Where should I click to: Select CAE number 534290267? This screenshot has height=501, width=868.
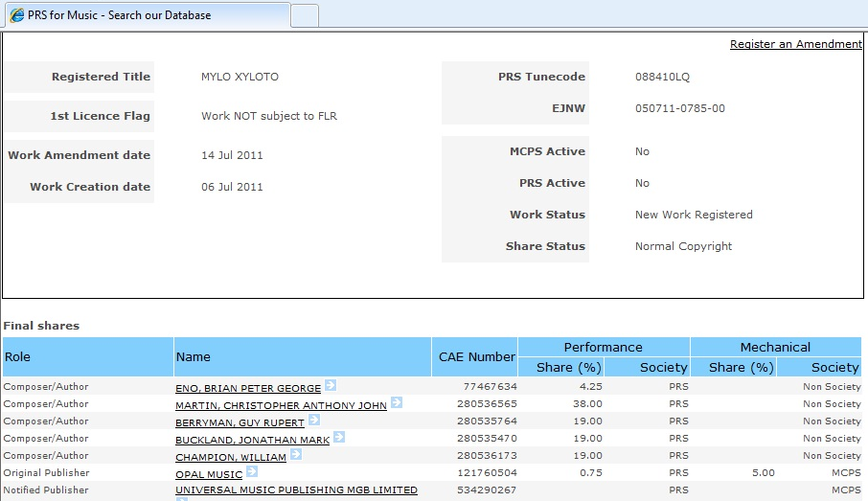(487, 490)
